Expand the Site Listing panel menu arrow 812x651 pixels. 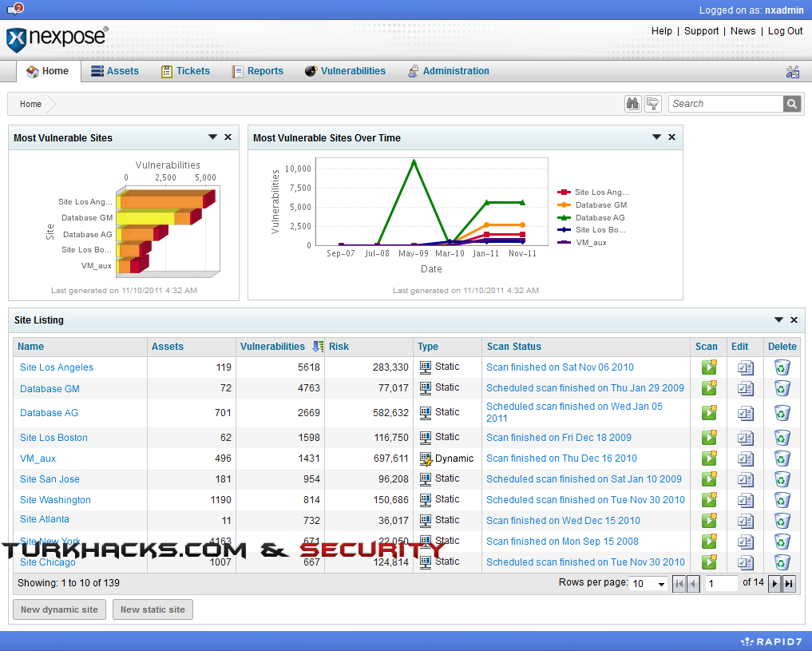(x=778, y=320)
